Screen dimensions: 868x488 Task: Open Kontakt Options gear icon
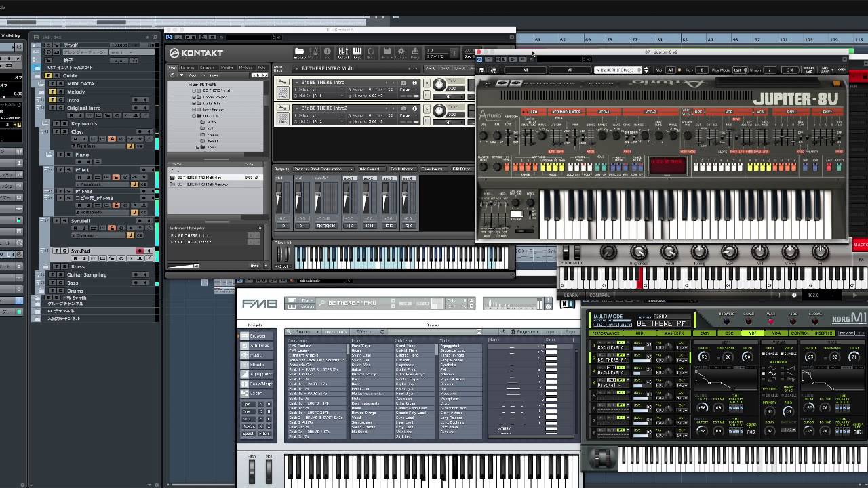[401, 52]
